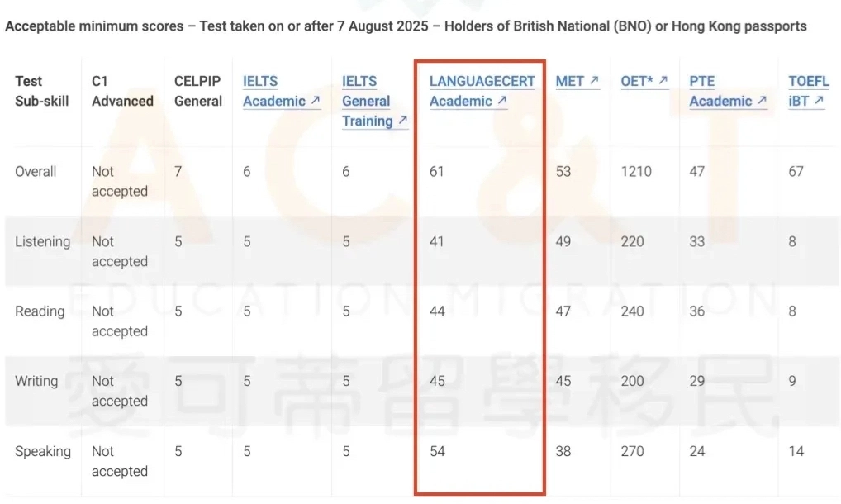Click the external-link arrow next to OET*

(x=663, y=81)
